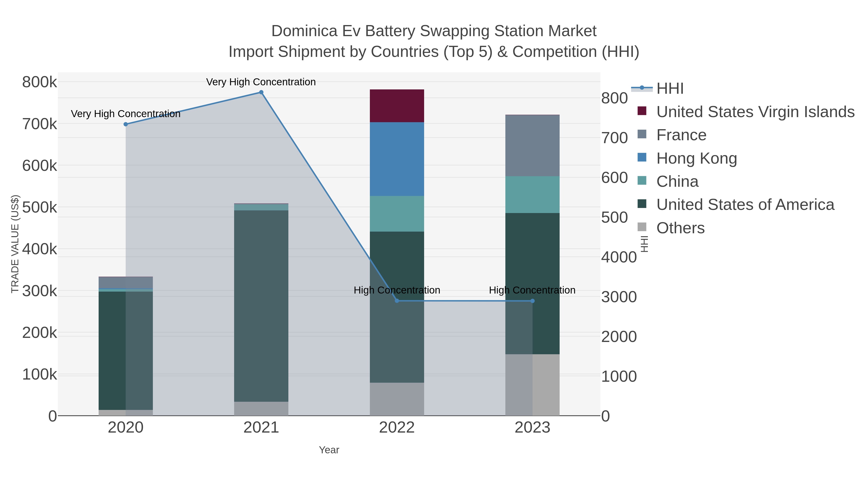The height and width of the screenshot is (488, 868).
Task: Click the TRADE VALUE (US$) axis title
Action: (15, 244)
